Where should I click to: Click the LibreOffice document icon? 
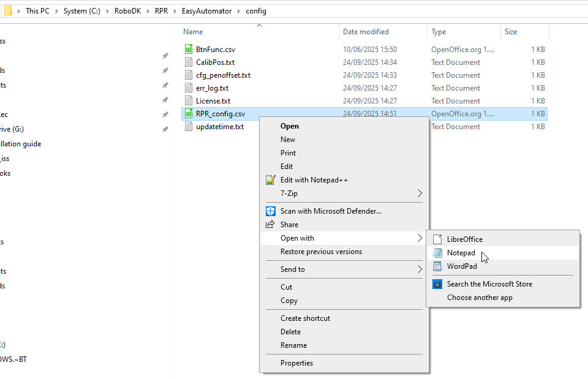point(437,239)
